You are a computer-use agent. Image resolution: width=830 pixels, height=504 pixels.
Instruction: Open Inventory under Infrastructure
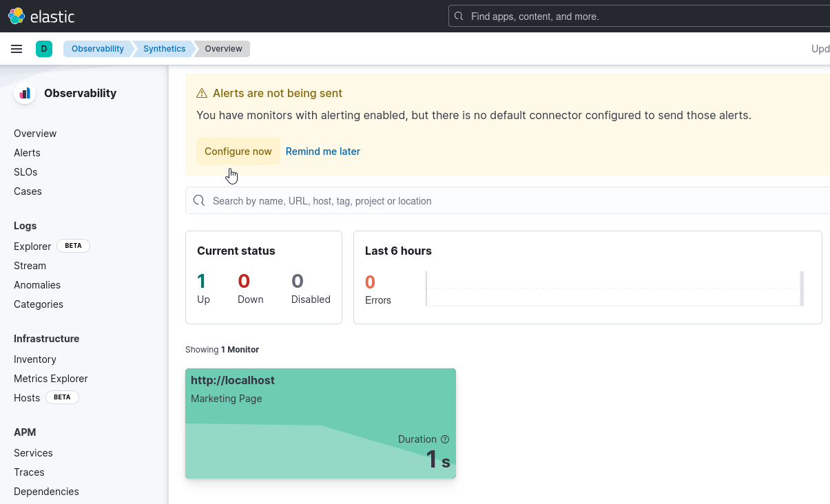(35, 359)
